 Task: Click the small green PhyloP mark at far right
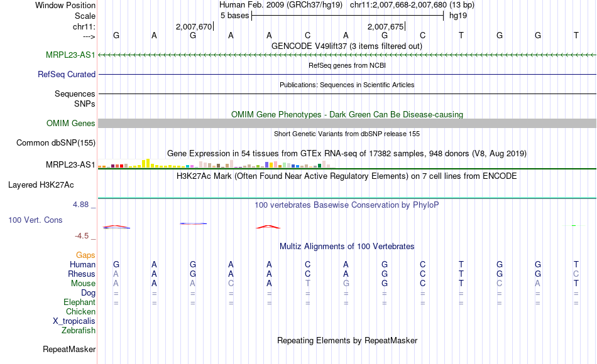[574, 225]
